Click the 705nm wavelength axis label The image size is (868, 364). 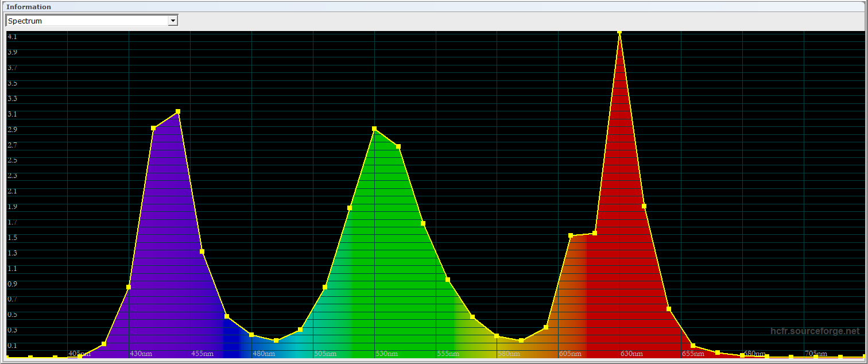[x=816, y=353]
